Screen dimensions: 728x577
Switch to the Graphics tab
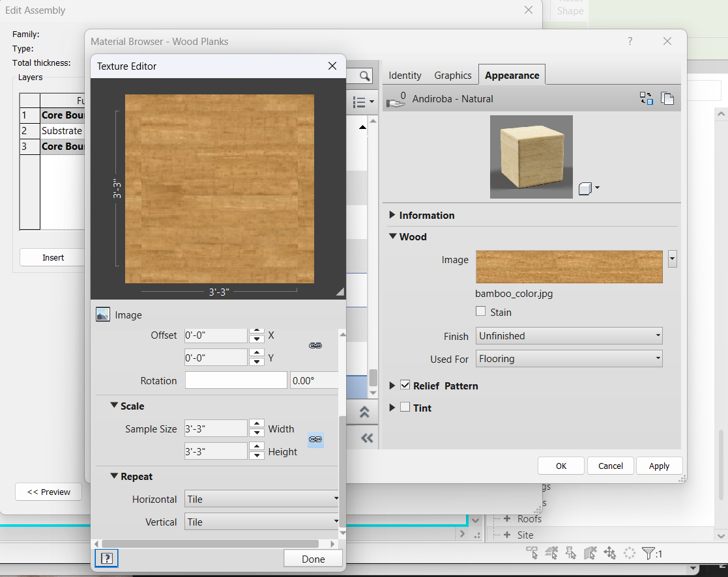tap(453, 75)
